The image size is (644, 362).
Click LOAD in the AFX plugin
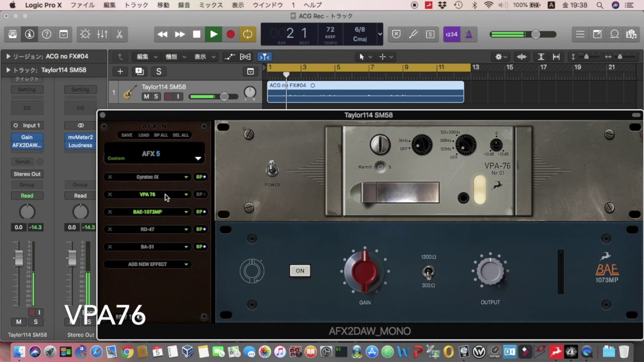point(143,135)
